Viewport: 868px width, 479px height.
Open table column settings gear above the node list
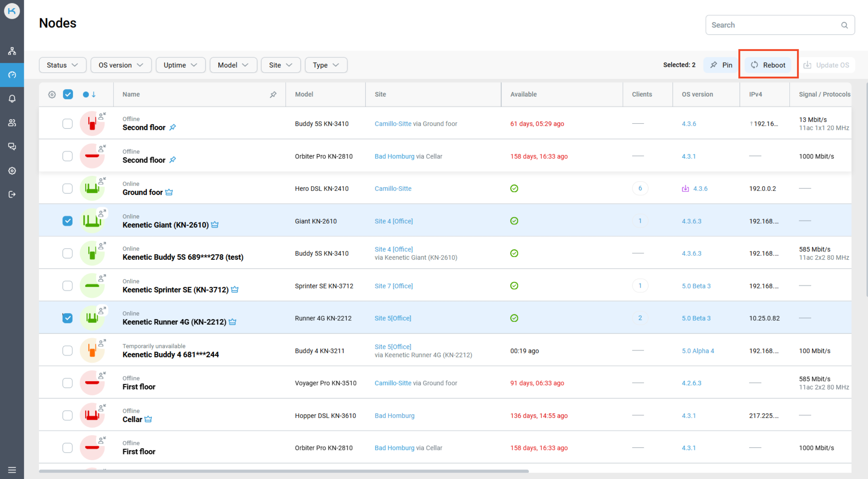pyautogui.click(x=52, y=95)
